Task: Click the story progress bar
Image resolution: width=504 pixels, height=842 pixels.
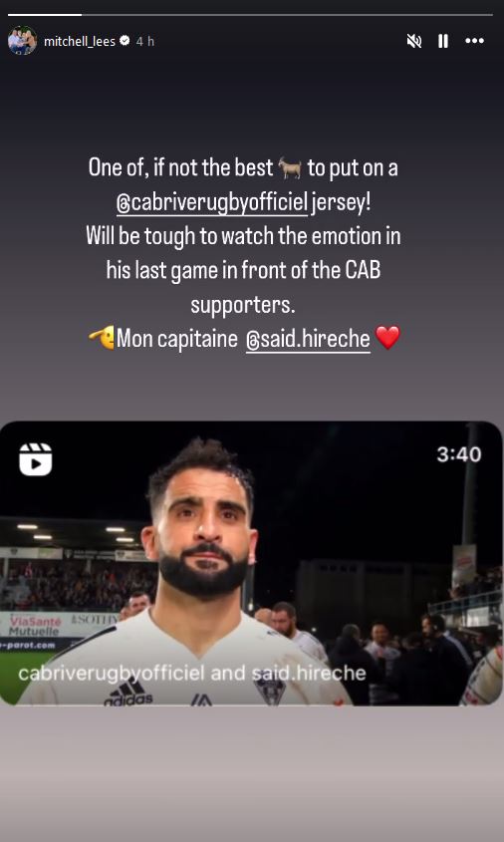Action: [x=250, y=15]
